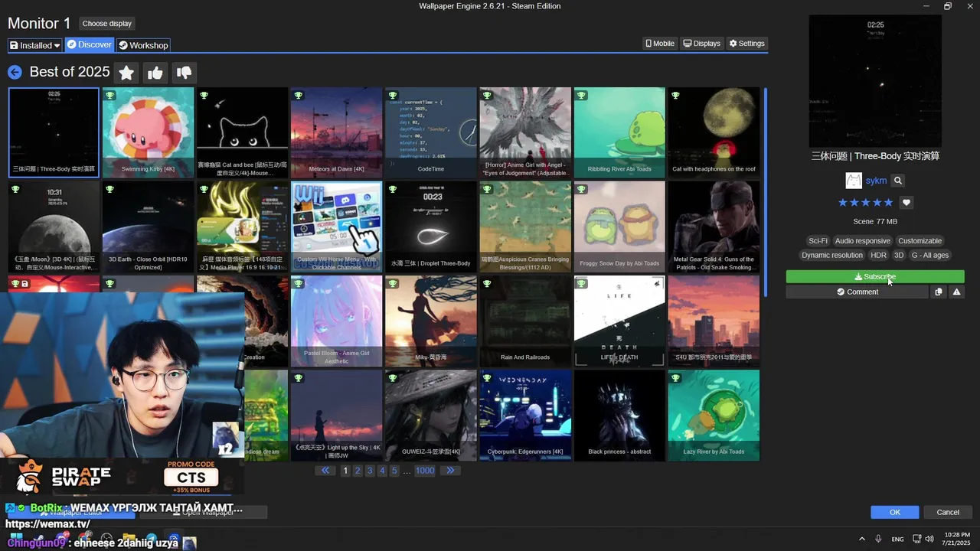This screenshot has height=551, width=980.
Task: Click the wallpaper grid vertical scrollbar
Action: [765, 192]
